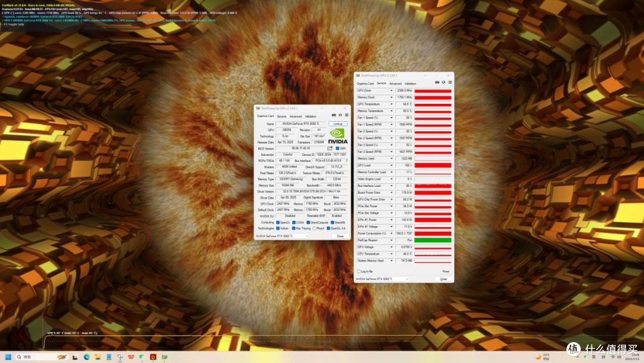Click the weather widget in the taskbar

[543, 357]
